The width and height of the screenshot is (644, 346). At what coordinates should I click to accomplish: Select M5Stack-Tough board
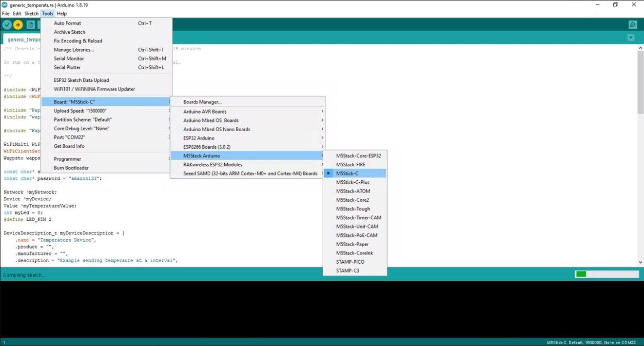(355, 209)
